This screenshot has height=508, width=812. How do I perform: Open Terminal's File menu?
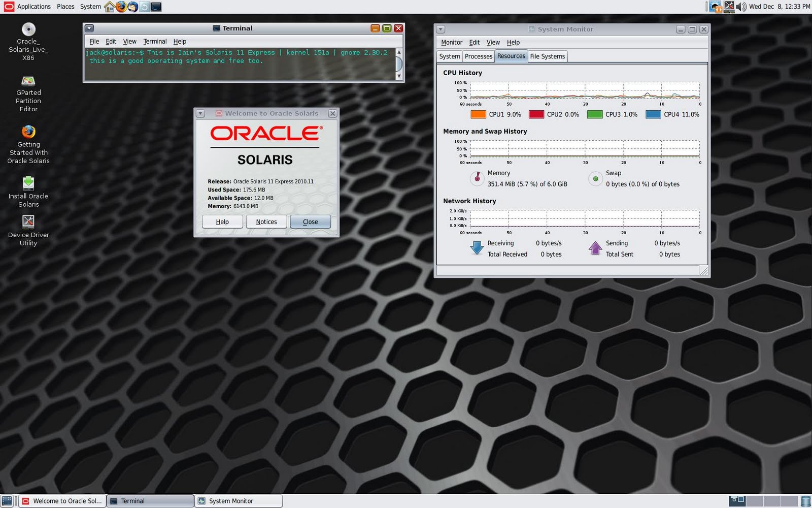pos(94,42)
